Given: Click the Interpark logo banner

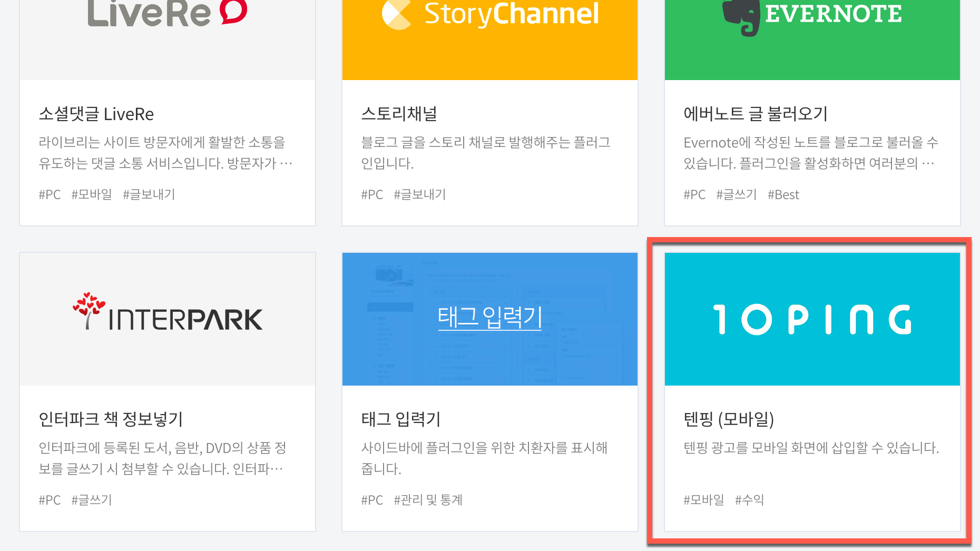Looking at the screenshot, I should pyautogui.click(x=168, y=319).
